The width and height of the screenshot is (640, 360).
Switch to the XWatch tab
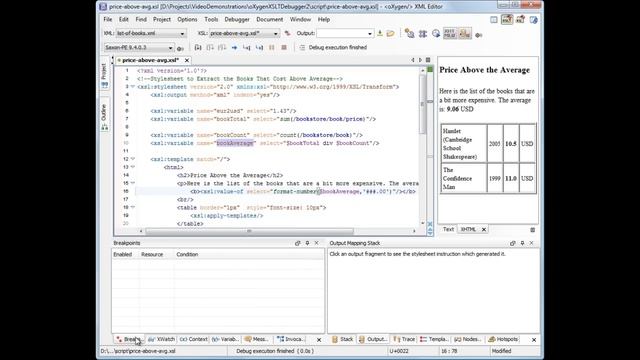162,339
